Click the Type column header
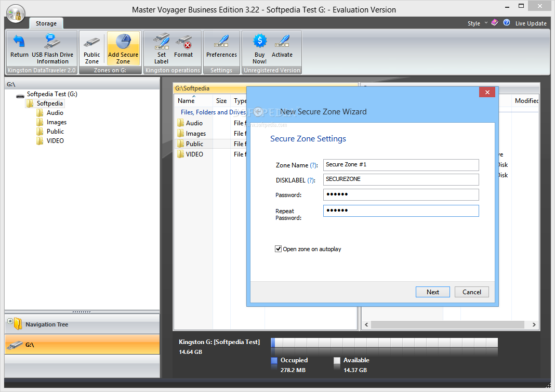This screenshot has height=392, width=555. point(239,100)
